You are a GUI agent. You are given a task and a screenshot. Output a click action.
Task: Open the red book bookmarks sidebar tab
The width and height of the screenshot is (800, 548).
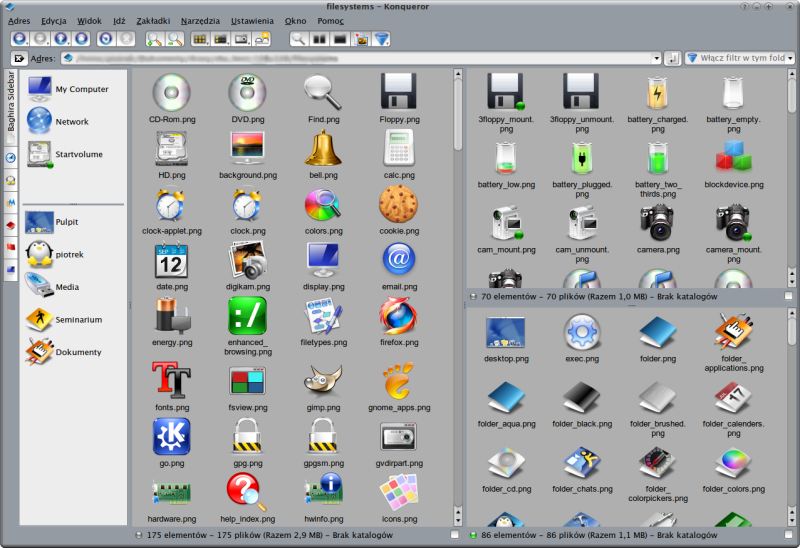(x=11, y=225)
